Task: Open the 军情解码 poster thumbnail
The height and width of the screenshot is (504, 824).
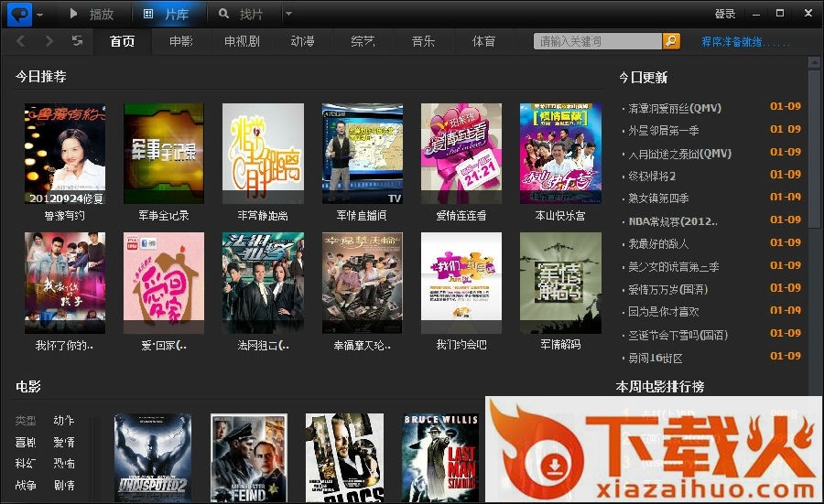Action: tap(560, 283)
